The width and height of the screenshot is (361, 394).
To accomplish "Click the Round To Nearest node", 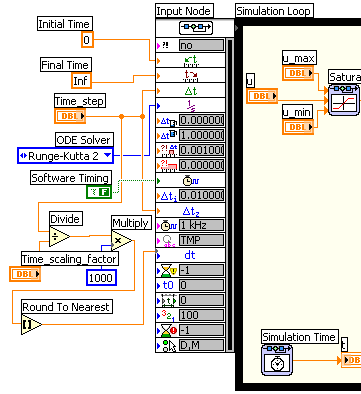I will (x=32, y=324).
